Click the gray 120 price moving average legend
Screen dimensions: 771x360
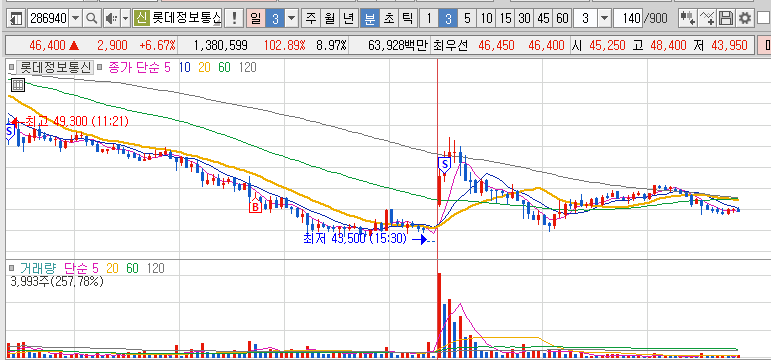pos(247,68)
